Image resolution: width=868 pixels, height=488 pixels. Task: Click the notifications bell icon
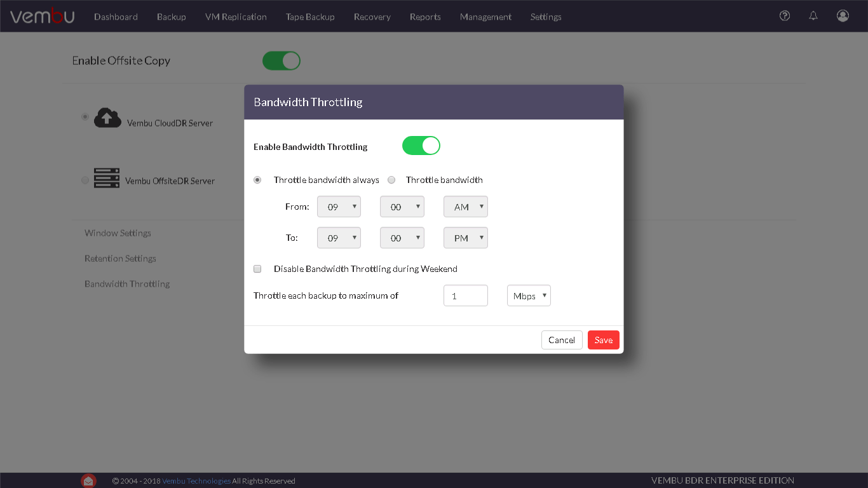click(x=813, y=15)
